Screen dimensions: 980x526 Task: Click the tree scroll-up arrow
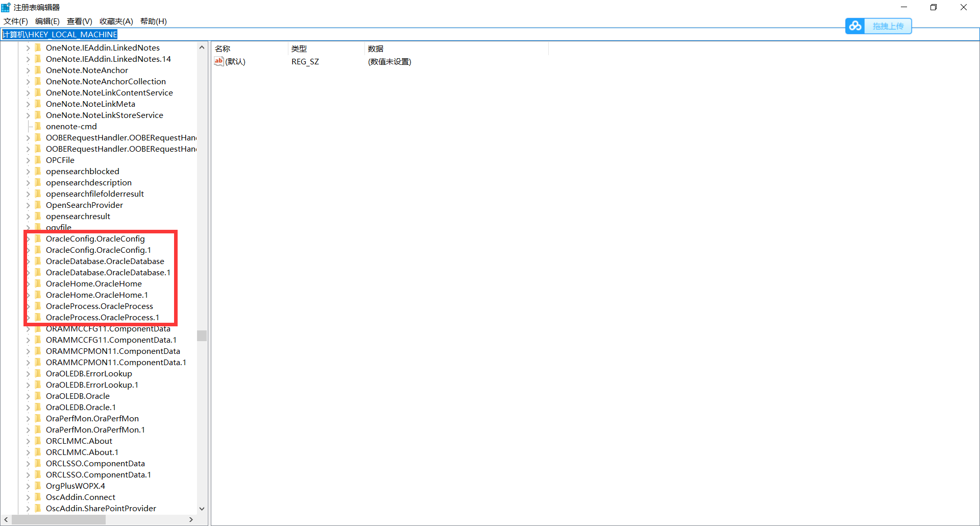click(202, 47)
